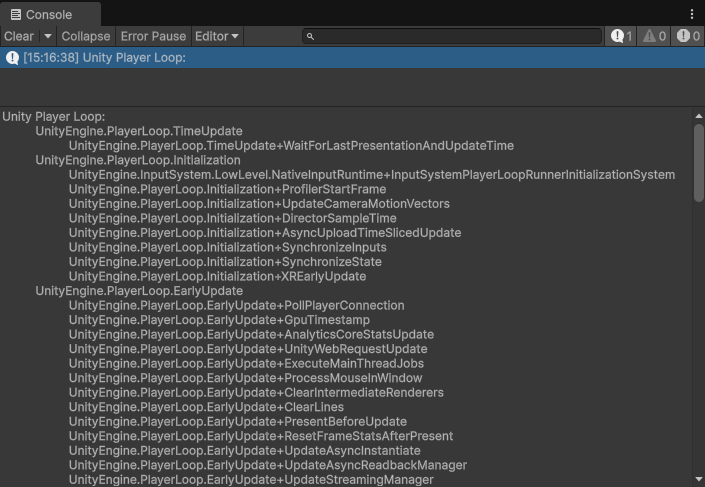Open the Clear options dropdown arrow
The image size is (705, 487).
pos(48,36)
